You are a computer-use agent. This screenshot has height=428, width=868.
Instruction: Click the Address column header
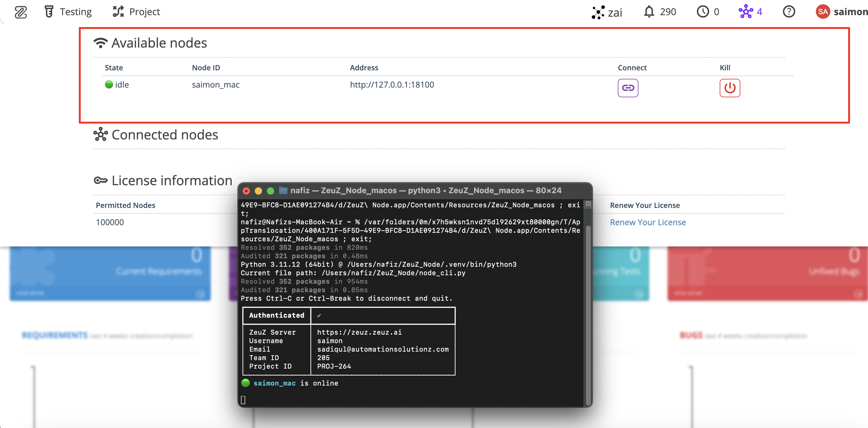[364, 68]
